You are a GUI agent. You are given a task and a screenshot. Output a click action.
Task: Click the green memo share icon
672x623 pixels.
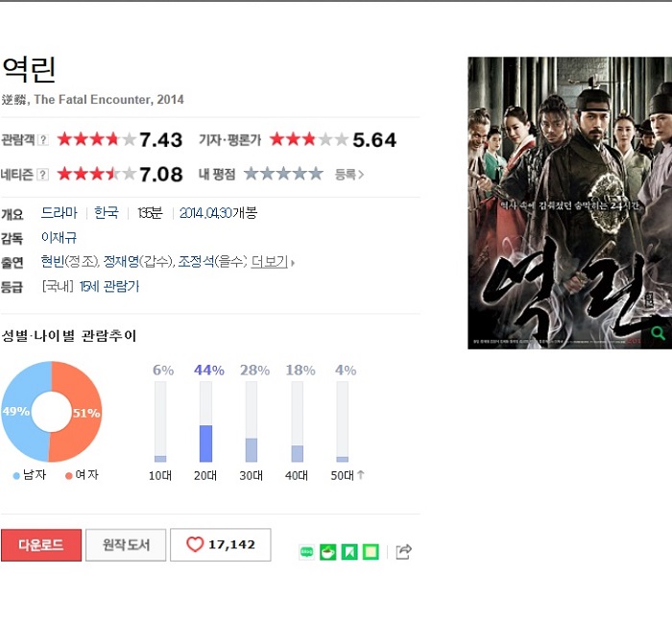point(371,552)
